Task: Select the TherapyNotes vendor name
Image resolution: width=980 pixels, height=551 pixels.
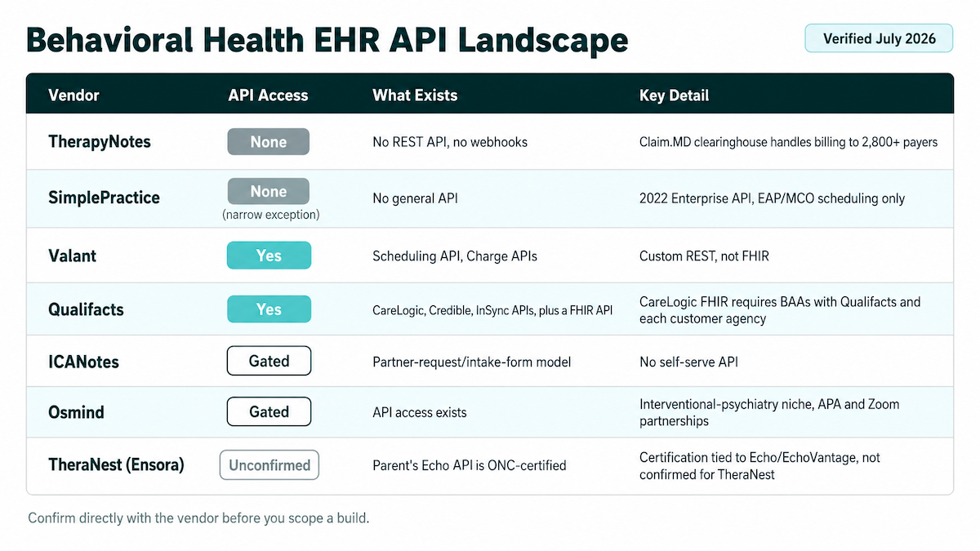Action: point(100,142)
